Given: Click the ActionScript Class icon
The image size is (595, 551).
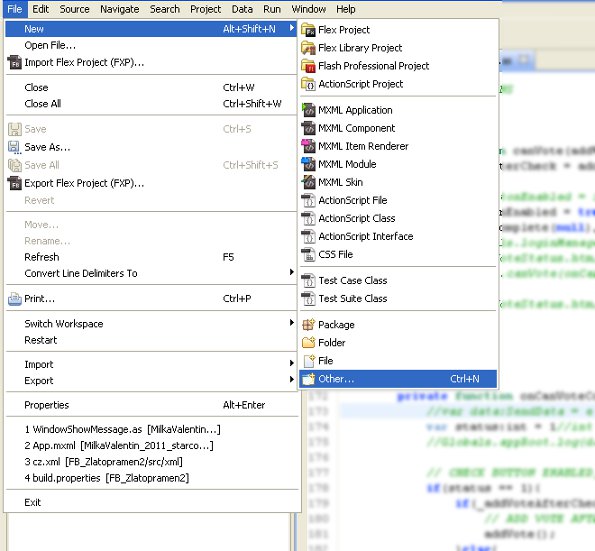Looking at the screenshot, I should tap(308, 218).
